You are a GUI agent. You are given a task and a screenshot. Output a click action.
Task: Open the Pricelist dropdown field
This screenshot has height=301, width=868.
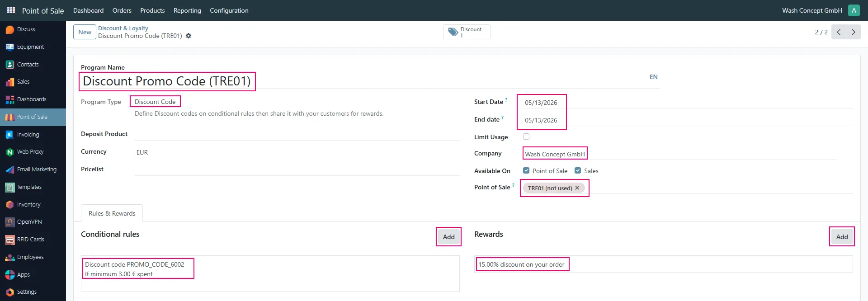[x=297, y=169]
